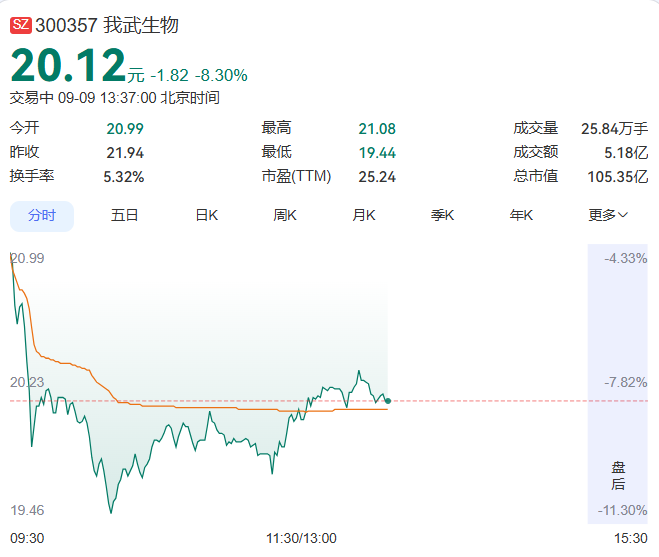Select the 季K quarterly chart tab
Viewport: 659px width, 557px height.
(x=443, y=216)
